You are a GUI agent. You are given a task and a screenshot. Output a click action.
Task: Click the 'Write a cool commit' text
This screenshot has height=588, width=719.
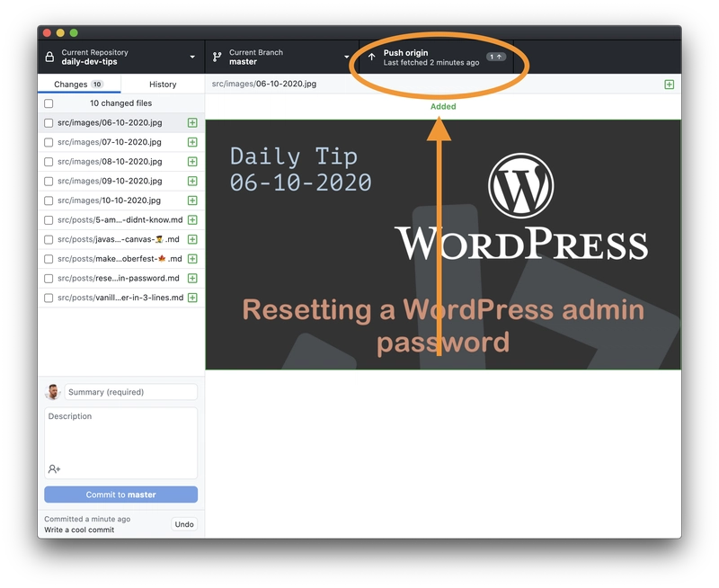79,530
